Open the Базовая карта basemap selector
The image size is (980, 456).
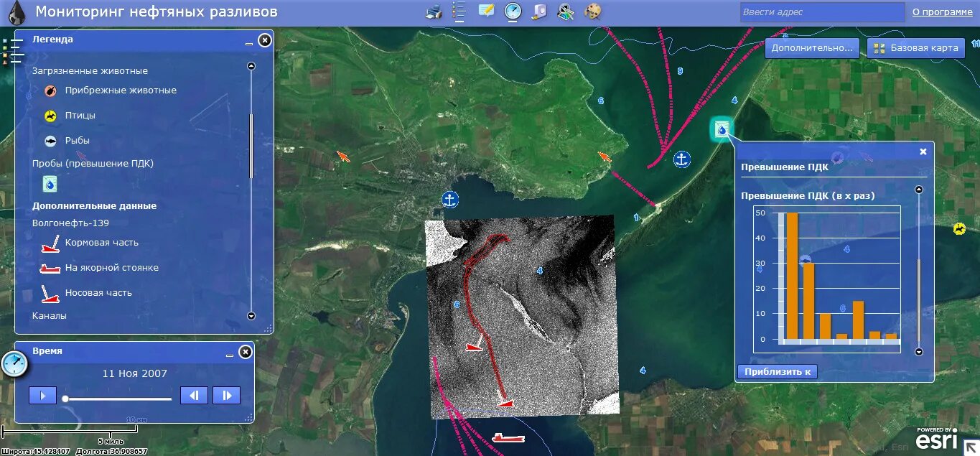pyautogui.click(x=916, y=48)
